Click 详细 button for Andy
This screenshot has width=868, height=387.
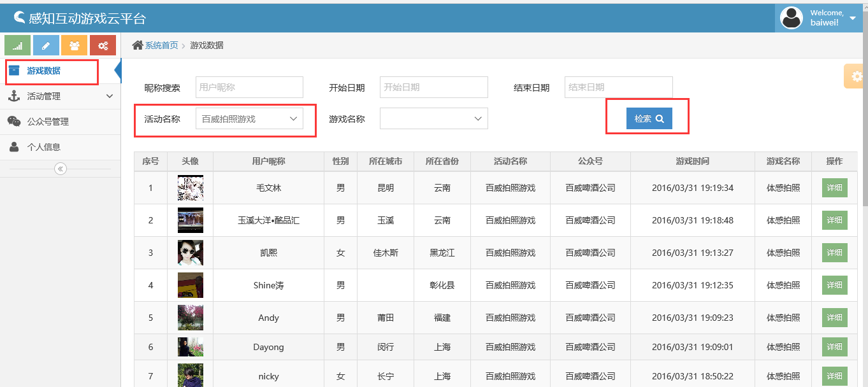coord(835,318)
